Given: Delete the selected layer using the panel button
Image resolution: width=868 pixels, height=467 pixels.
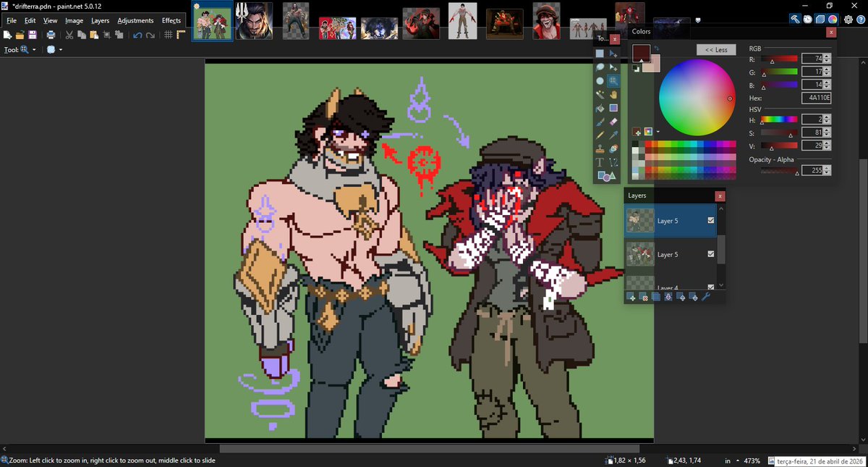Looking at the screenshot, I should click(x=642, y=296).
